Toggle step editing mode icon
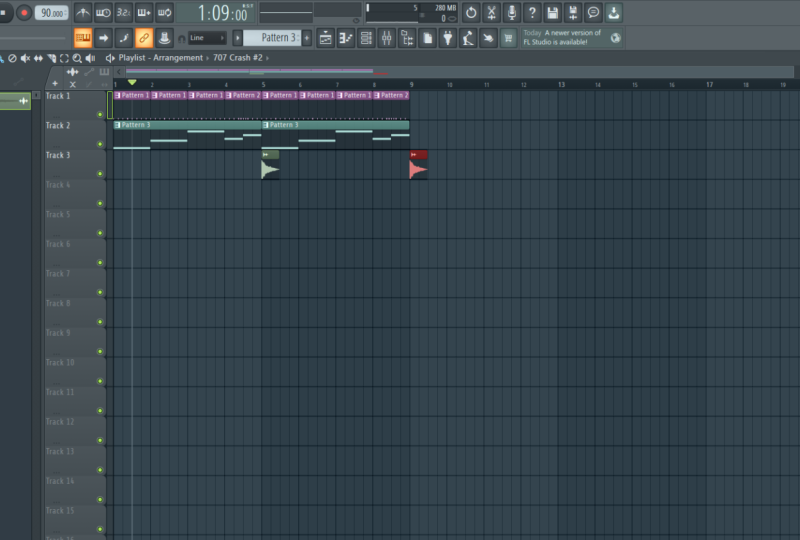800x540 pixels. [123, 38]
